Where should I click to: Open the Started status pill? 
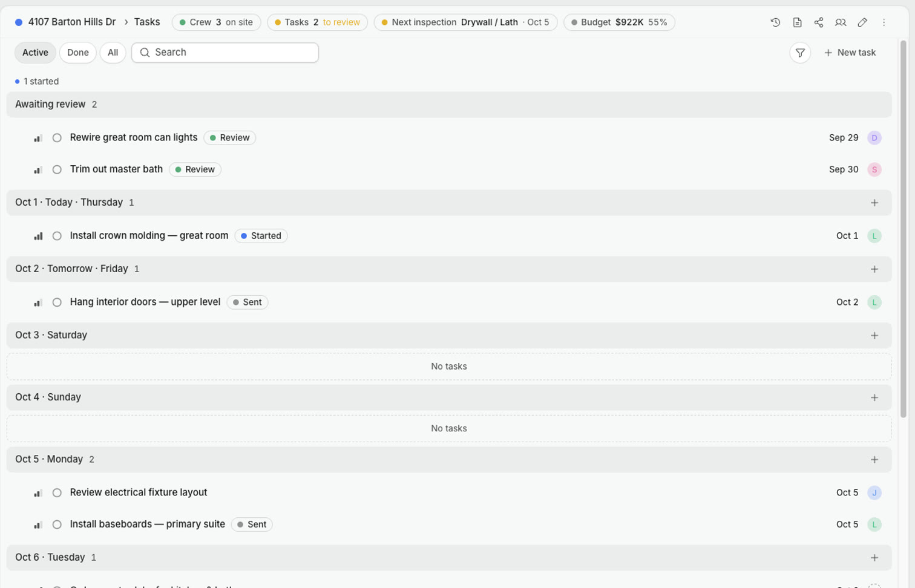click(x=261, y=236)
